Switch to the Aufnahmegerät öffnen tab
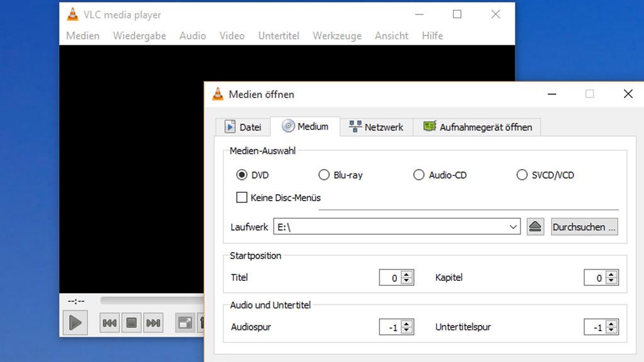This screenshot has width=644, height=362. 477,127
